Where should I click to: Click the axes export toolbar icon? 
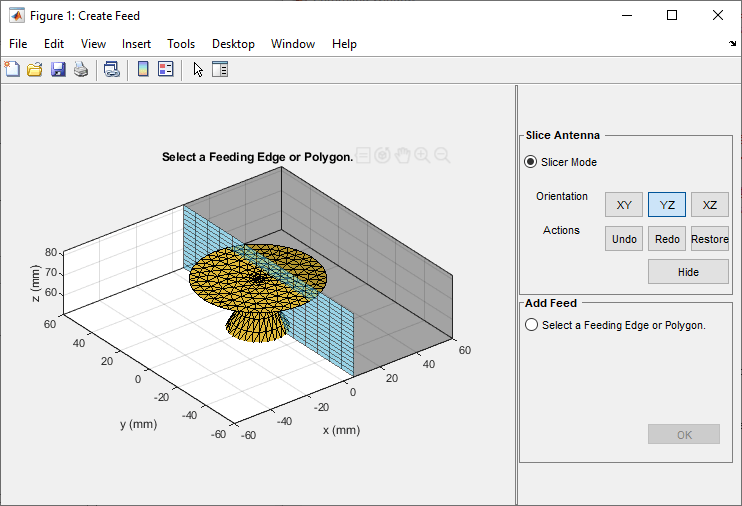(x=363, y=155)
